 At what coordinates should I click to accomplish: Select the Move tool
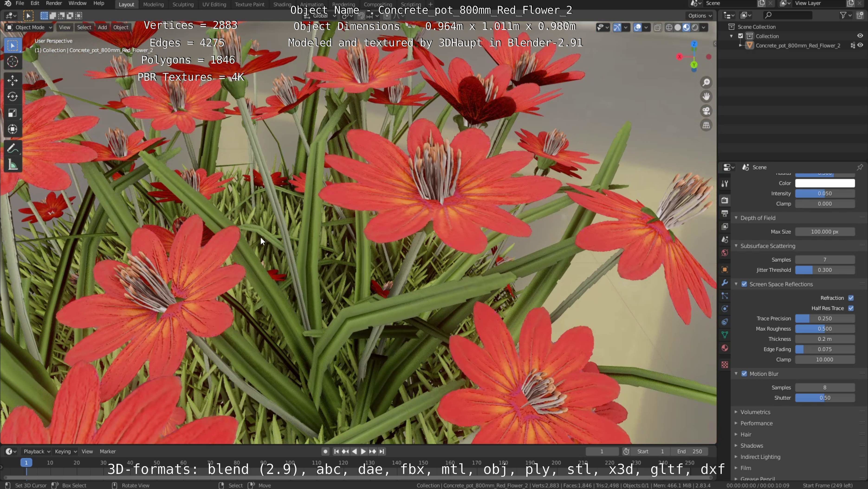pos(13,80)
